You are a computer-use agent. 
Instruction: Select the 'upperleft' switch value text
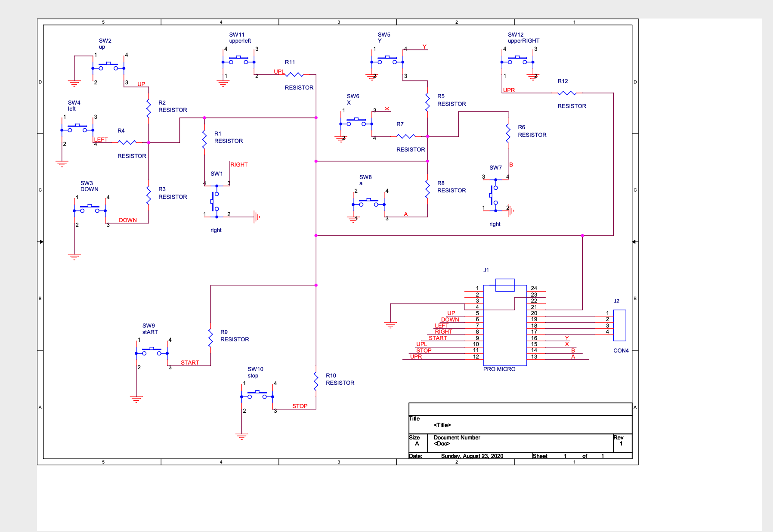pos(240,41)
